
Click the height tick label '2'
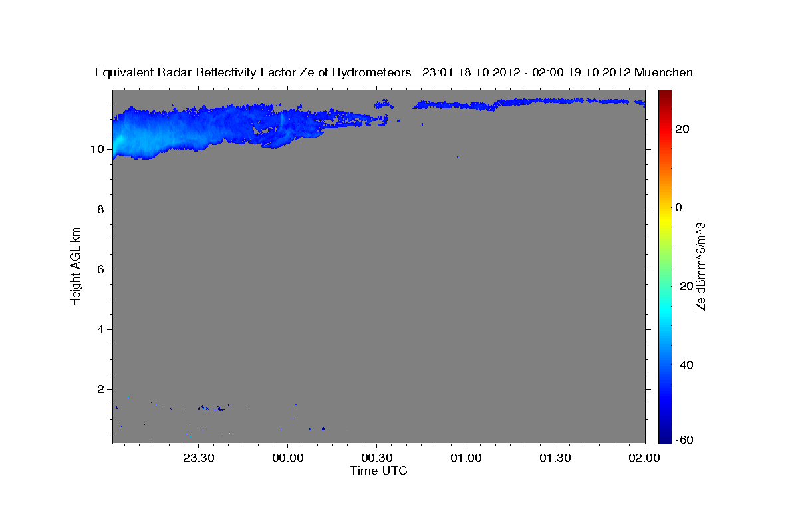pos(100,389)
